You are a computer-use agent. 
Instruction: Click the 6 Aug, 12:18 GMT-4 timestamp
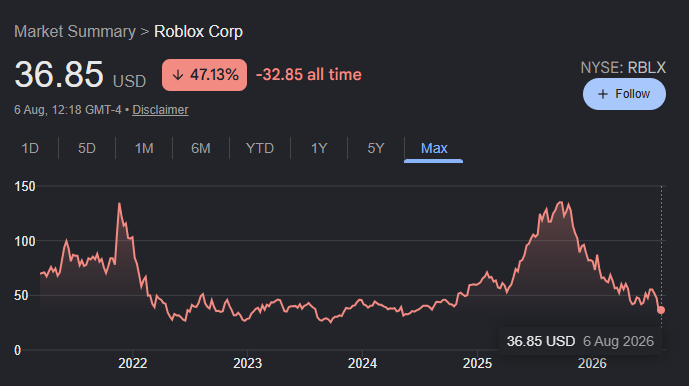click(x=68, y=110)
